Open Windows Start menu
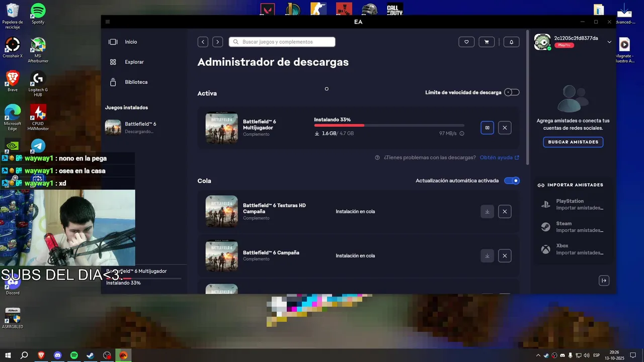Image resolution: width=644 pixels, height=362 pixels. (x=8, y=355)
